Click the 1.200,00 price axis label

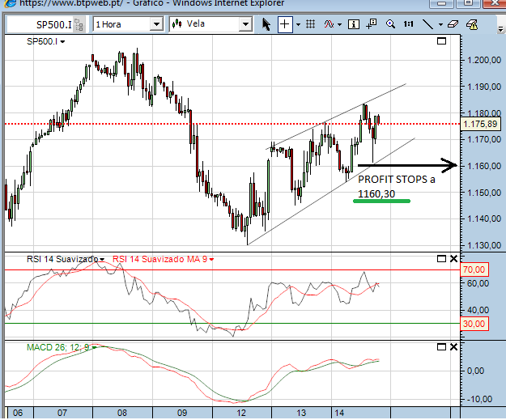484,60
